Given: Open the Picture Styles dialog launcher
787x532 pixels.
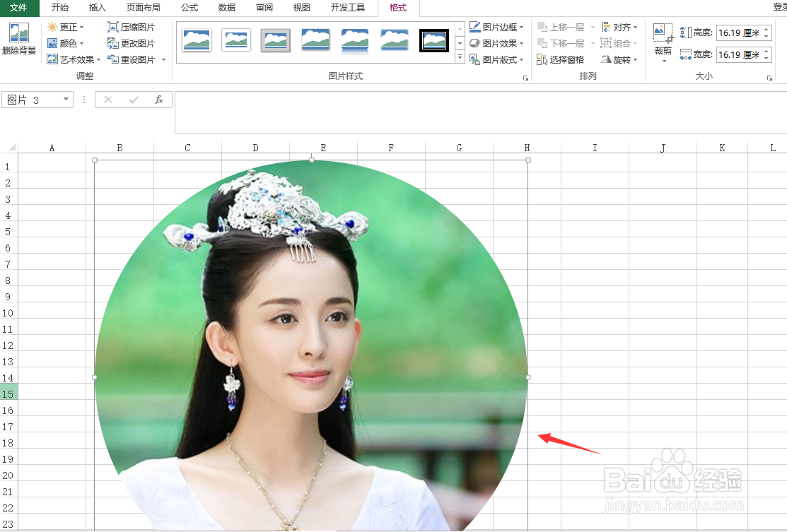Looking at the screenshot, I should tap(525, 78).
